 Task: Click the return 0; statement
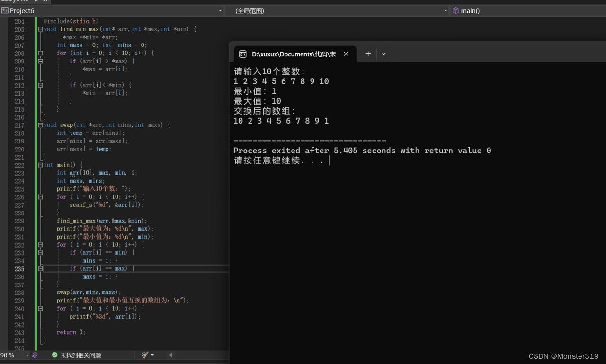coord(71,332)
